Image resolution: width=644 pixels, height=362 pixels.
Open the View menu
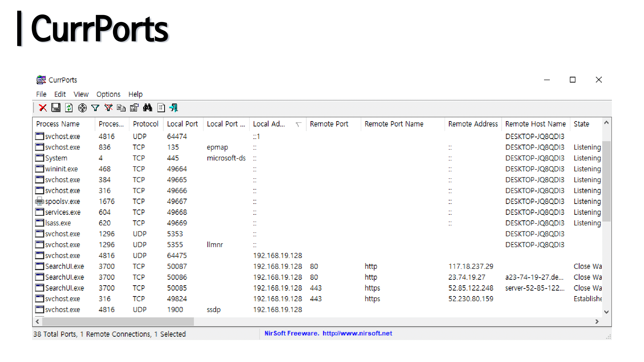(x=81, y=94)
